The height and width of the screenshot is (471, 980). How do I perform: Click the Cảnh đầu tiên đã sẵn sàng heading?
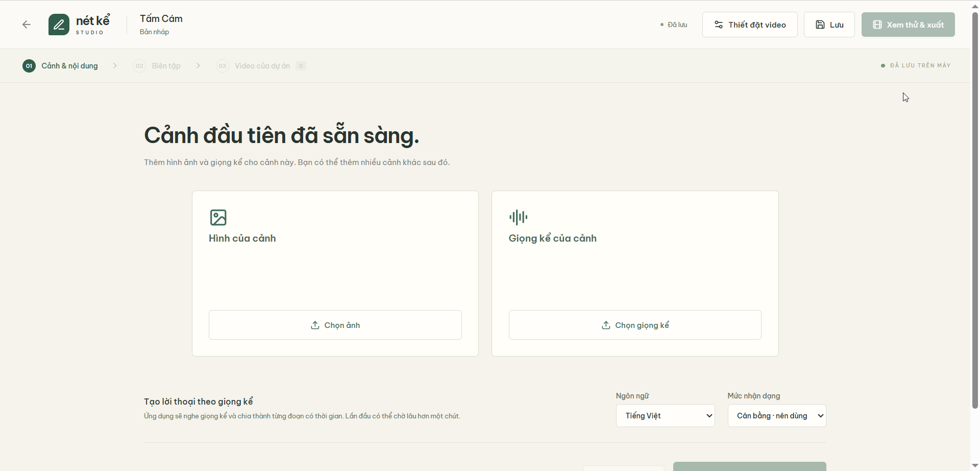[x=282, y=135]
